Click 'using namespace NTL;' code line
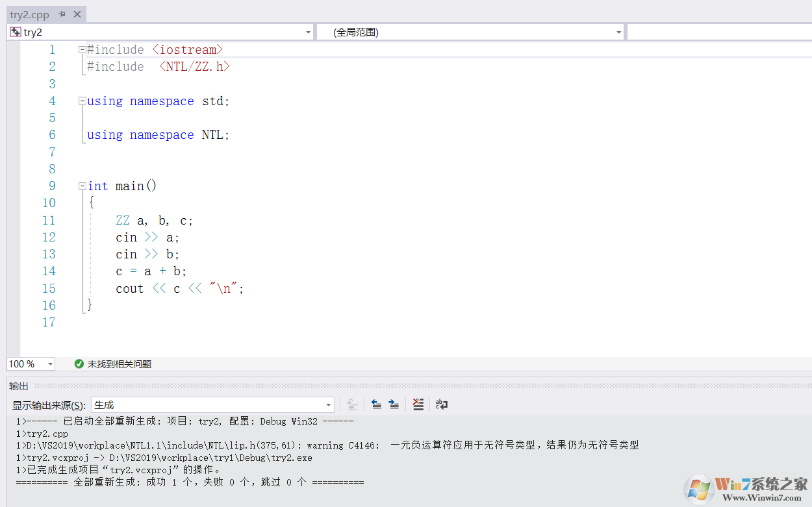812x507 pixels. (x=159, y=134)
